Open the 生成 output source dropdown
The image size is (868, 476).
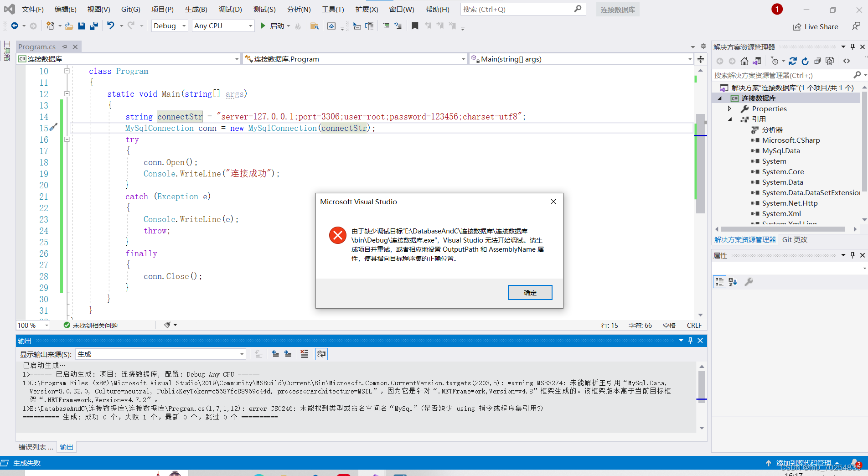point(242,354)
